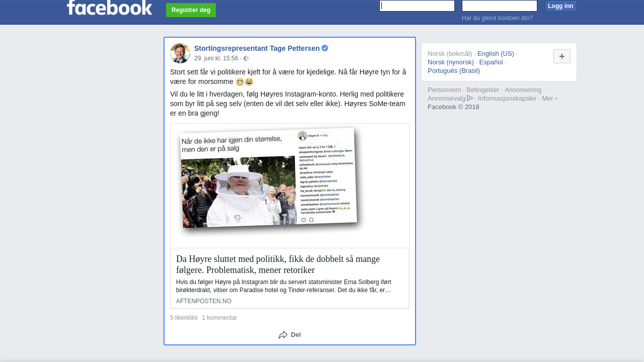
Task: Open the Personvern footer link
Action: coord(444,90)
